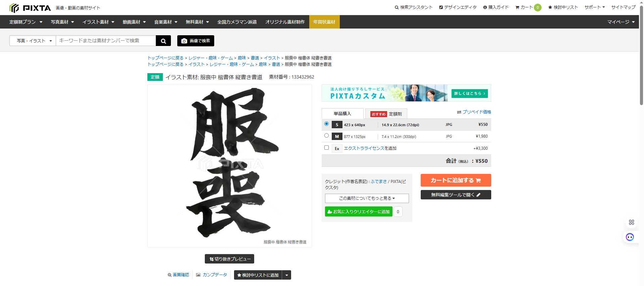Click the カンプデータ image icon
Viewport: 644px width, 286px height.
(x=198, y=275)
